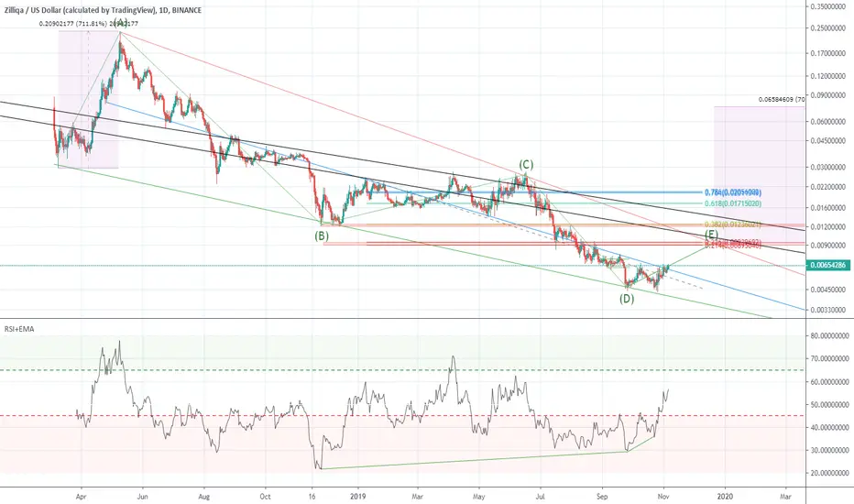Click the 0.786 Fibonacci level label
This screenshot has width=854, height=504.
[x=732, y=192]
